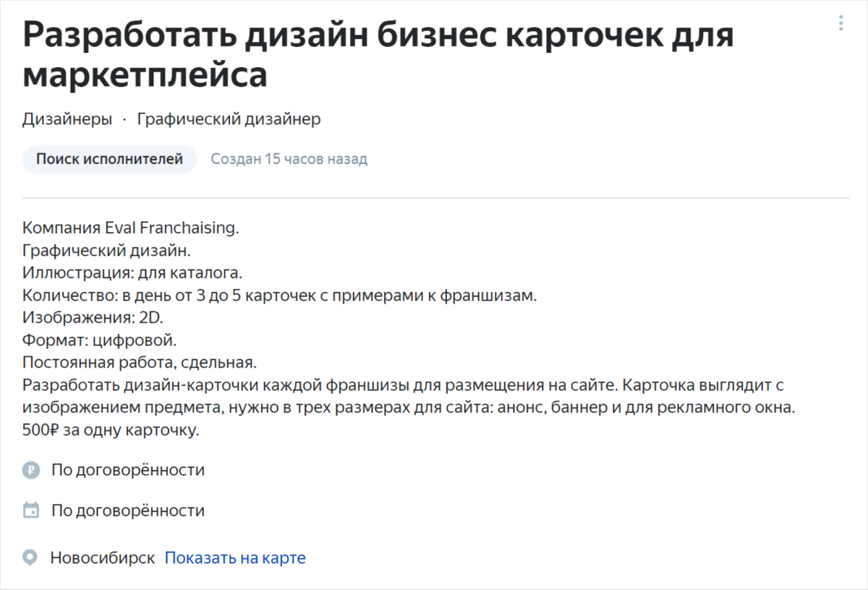Click the ruble price icon

[x=30, y=470]
